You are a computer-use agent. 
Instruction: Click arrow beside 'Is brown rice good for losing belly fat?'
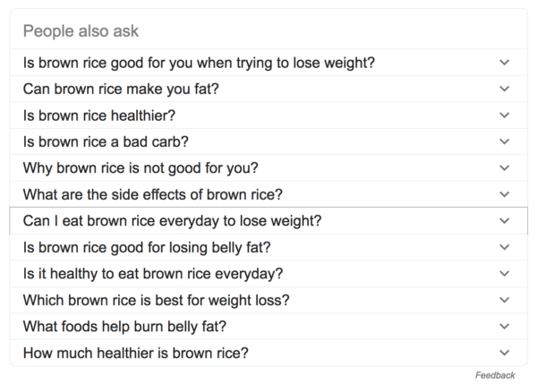[504, 247]
